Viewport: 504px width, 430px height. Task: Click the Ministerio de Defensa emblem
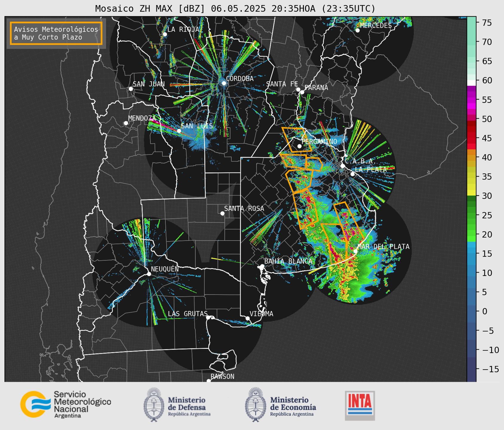point(154,405)
